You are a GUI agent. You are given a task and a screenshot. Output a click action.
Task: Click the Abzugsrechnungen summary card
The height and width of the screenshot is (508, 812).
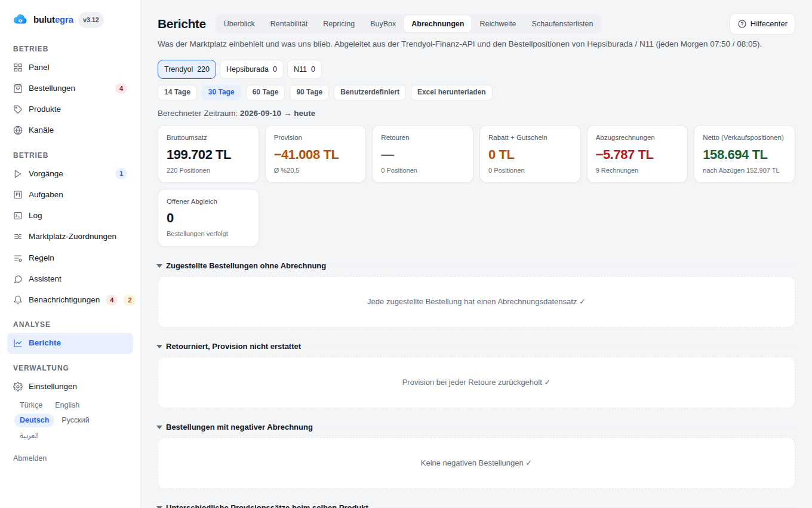(638, 154)
